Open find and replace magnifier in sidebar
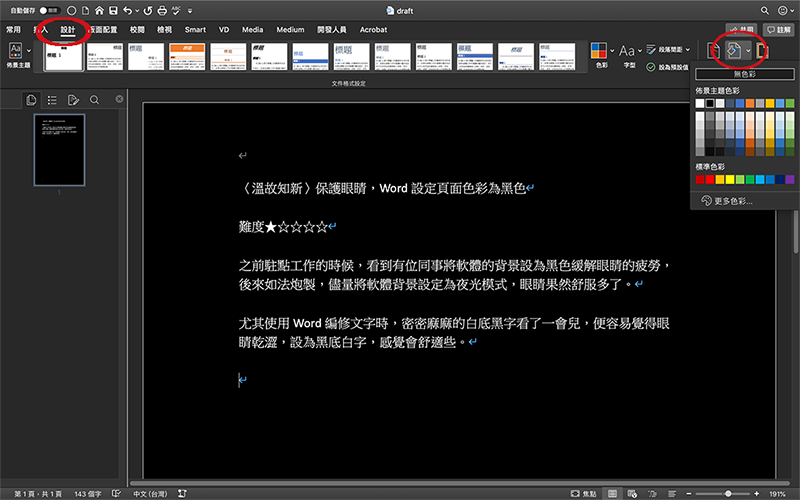This screenshot has width=800, height=500. click(x=94, y=100)
